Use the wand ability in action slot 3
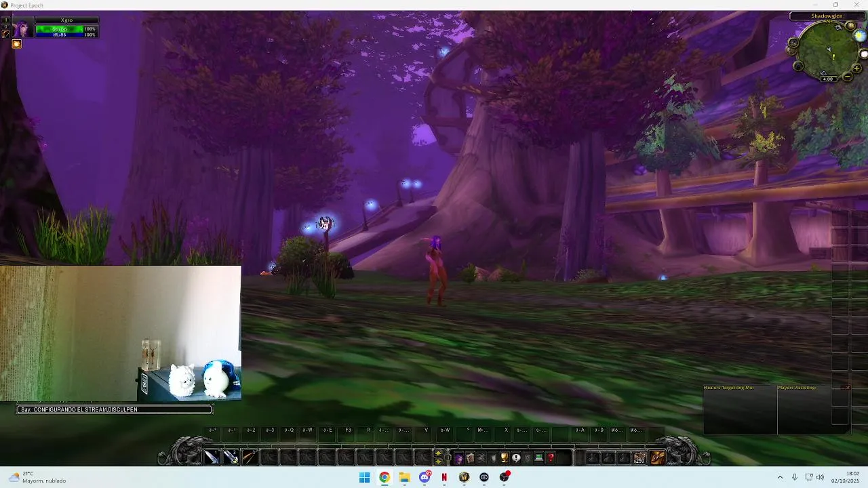Image resolution: width=868 pixels, height=488 pixels. click(250, 457)
